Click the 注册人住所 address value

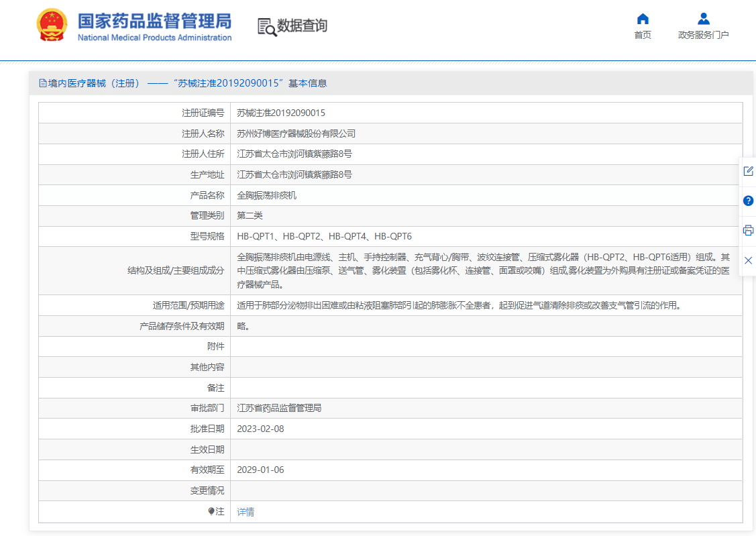[294, 154]
